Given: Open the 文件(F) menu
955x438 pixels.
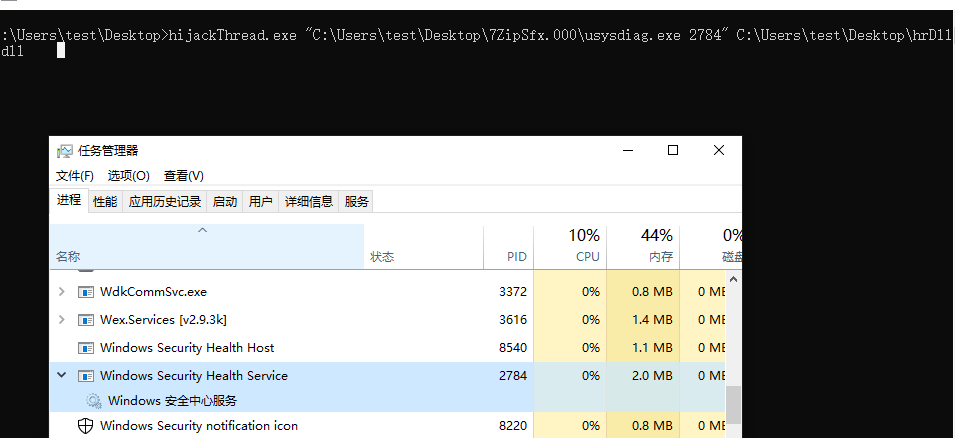Looking at the screenshot, I should [x=75, y=176].
